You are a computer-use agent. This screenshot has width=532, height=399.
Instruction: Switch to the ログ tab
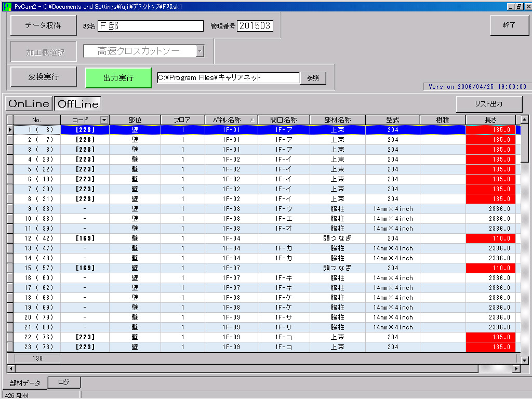pyautogui.click(x=64, y=382)
